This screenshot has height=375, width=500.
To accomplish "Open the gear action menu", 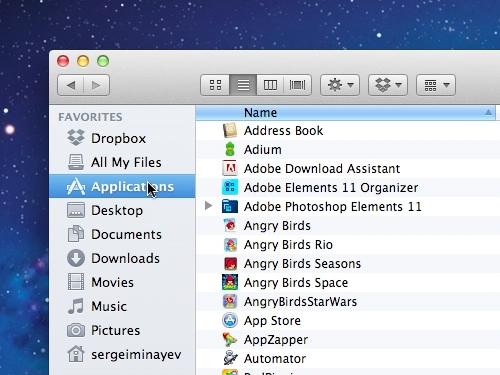I will (340, 85).
